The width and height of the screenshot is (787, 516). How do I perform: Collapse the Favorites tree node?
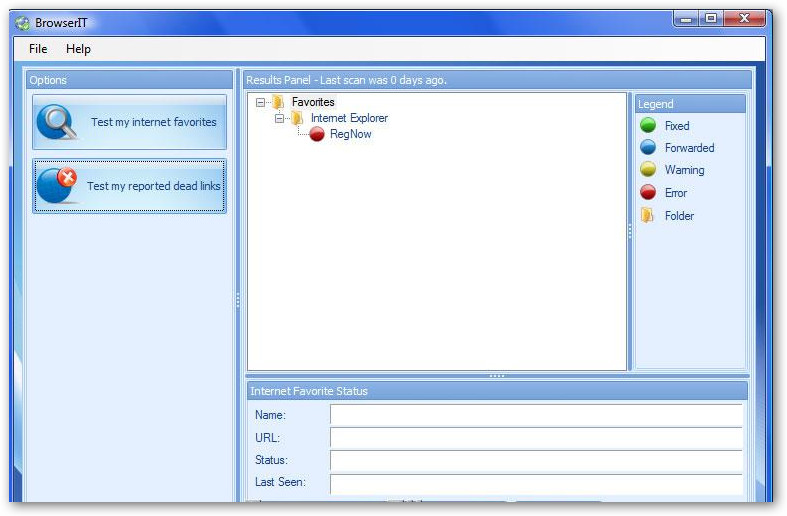tap(260, 102)
